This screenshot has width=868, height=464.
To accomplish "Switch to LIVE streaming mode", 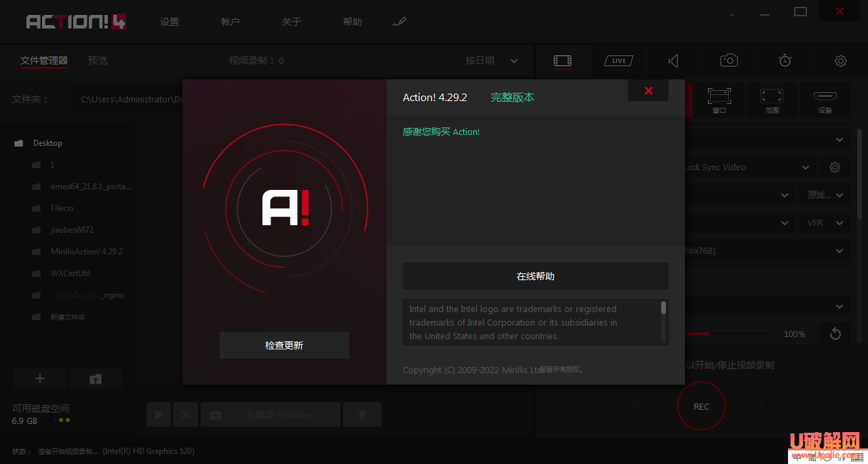I will tap(618, 60).
